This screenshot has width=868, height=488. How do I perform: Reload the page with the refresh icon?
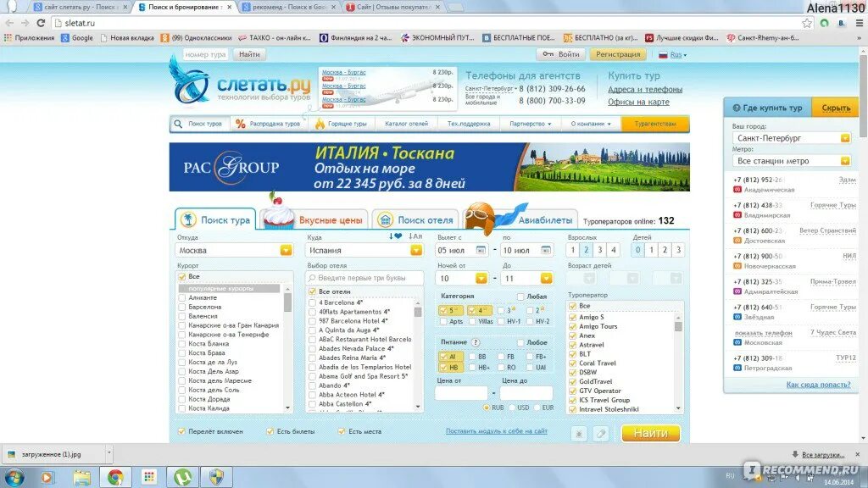click(x=41, y=23)
